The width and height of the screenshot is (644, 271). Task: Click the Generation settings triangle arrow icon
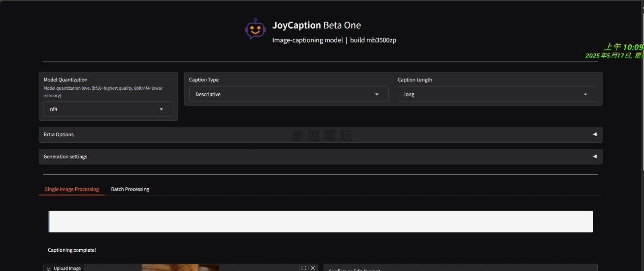point(594,156)
